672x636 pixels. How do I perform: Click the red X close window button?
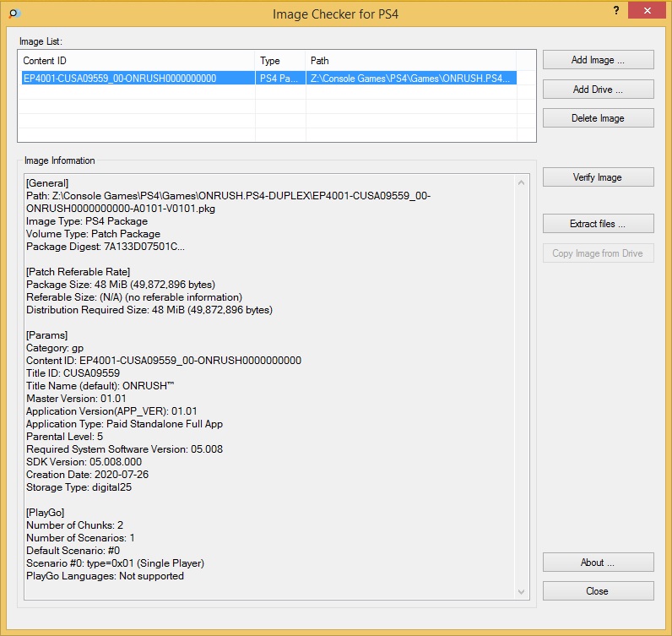point(647,10)
